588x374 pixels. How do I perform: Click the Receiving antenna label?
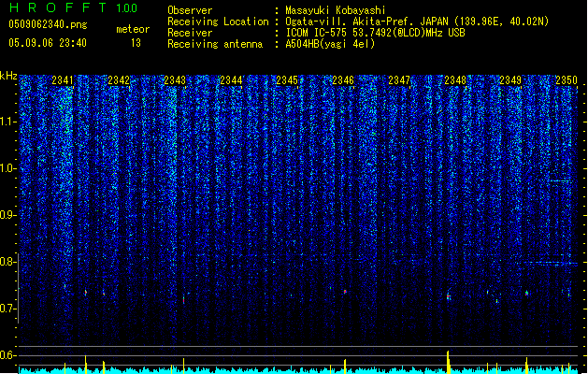pos(215,44)
